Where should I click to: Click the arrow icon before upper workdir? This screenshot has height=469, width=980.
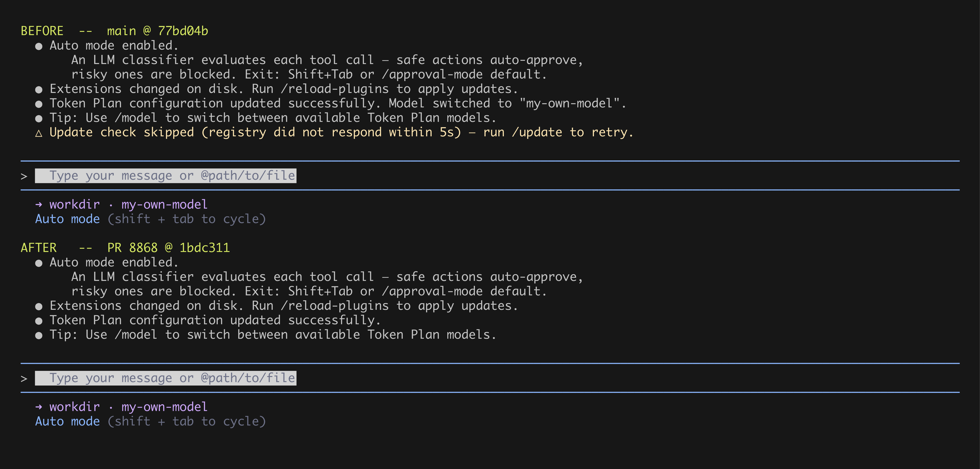38,205
